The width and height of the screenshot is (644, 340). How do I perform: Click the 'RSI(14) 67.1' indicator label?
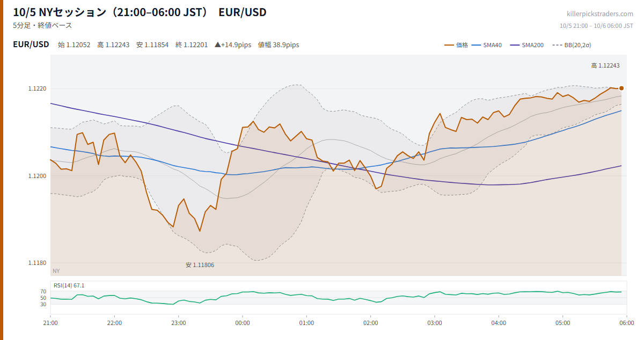click(69, 285)
